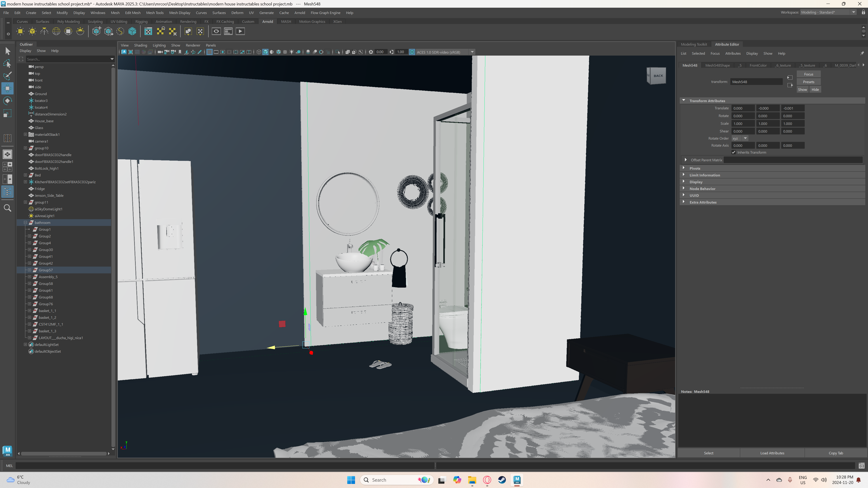Image resolution: width=868 pixels, height=488 pixels.
Task: Activate the Scale tool
Action: coord(7,113)
